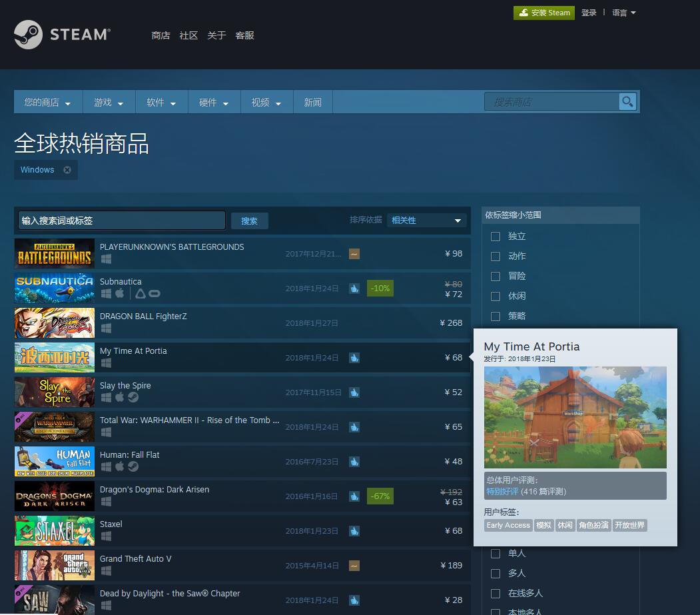Click the thumbs-up review icon for Human: Fall Flat
Screen dimensions: 700x615
354,462
